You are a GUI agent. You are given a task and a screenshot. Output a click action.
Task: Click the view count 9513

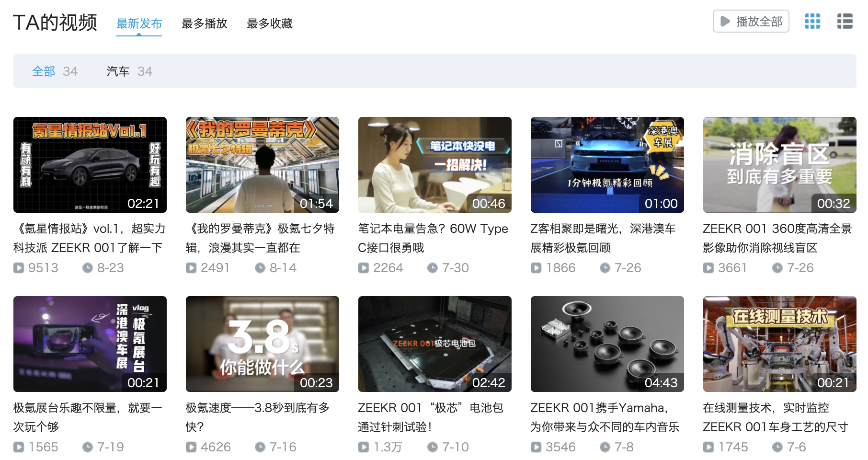pos(43,268)
